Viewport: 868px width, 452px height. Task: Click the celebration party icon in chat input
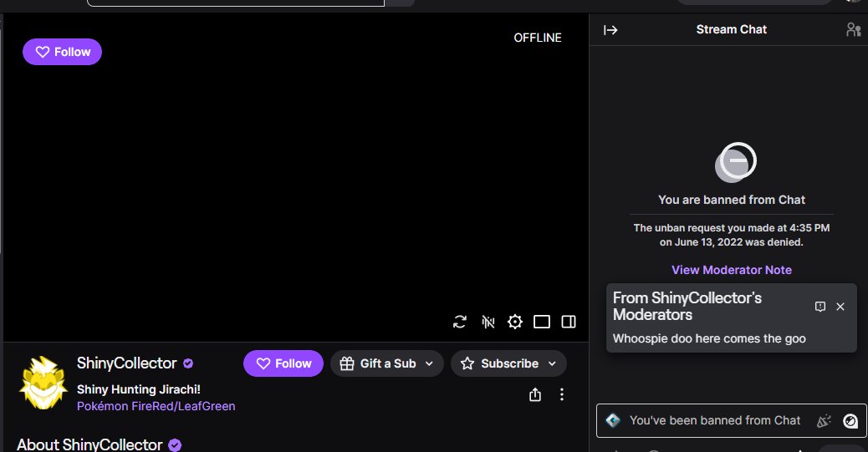tap(825, 421)
